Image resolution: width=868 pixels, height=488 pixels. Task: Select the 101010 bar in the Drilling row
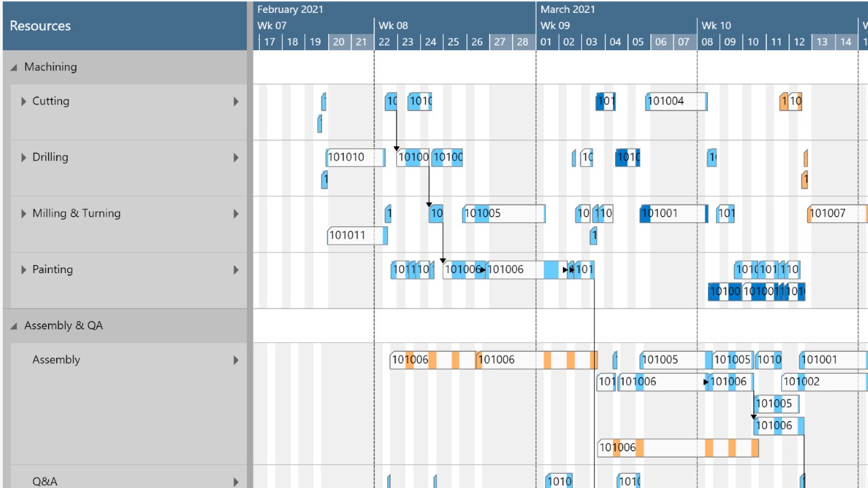pos(355,157)
